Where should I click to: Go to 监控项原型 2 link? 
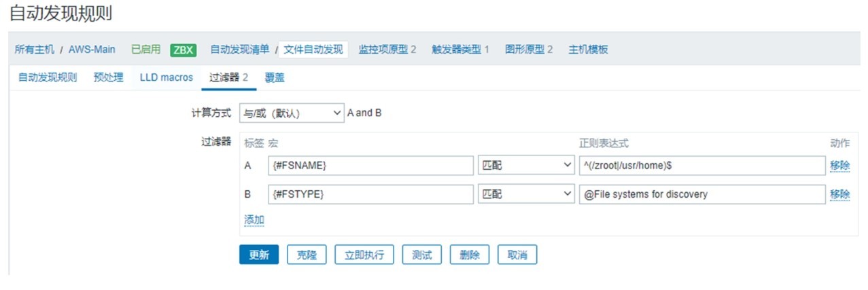coord(387,50)
